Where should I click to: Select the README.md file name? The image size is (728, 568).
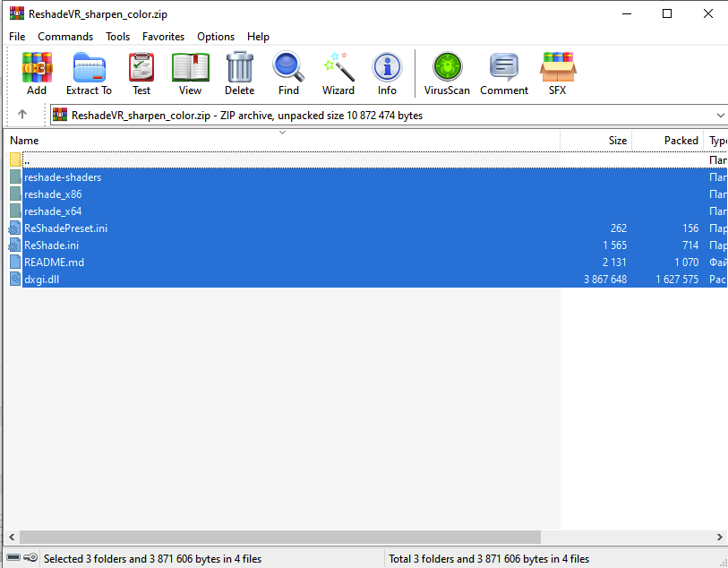click(55, 262)
